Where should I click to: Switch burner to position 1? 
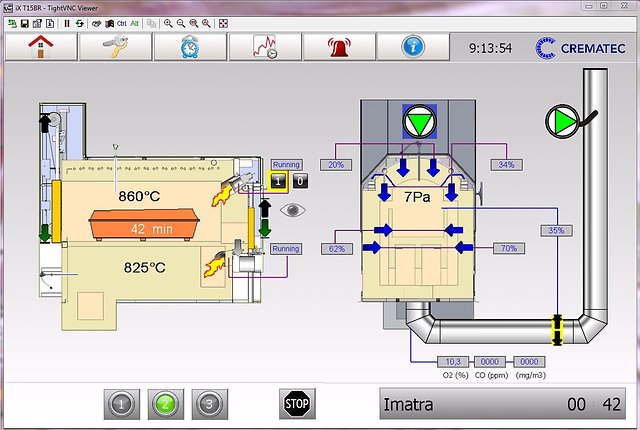pos(278,181)
